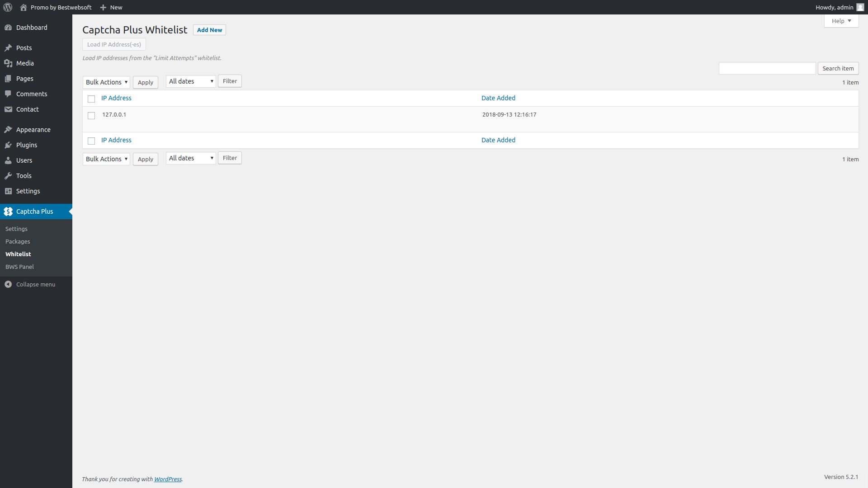Click the Media icon in sidebar

pyautogui.click(x=8, y=63)
